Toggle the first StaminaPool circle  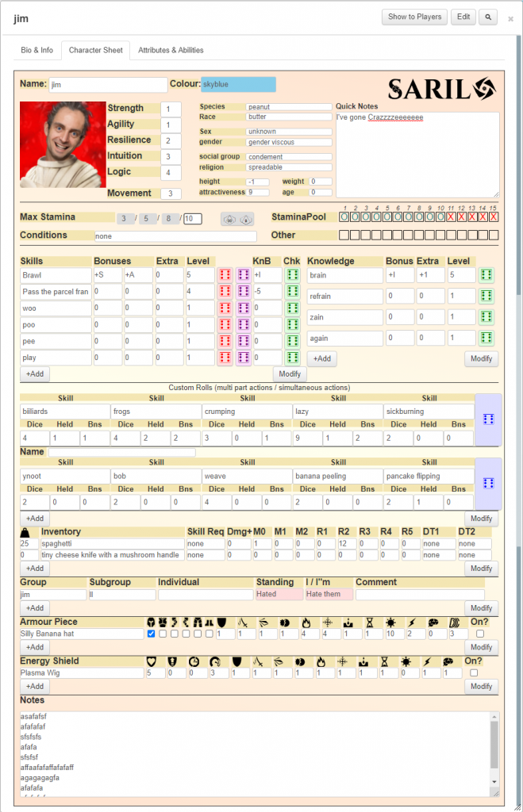pyautogui.click(x=344, y=216)
